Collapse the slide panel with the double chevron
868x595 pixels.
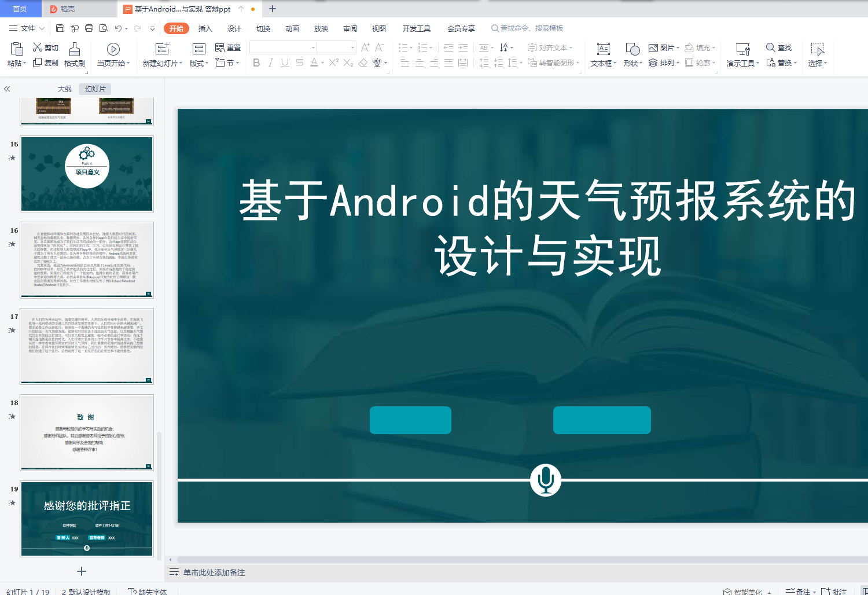[x=7, y=89]
